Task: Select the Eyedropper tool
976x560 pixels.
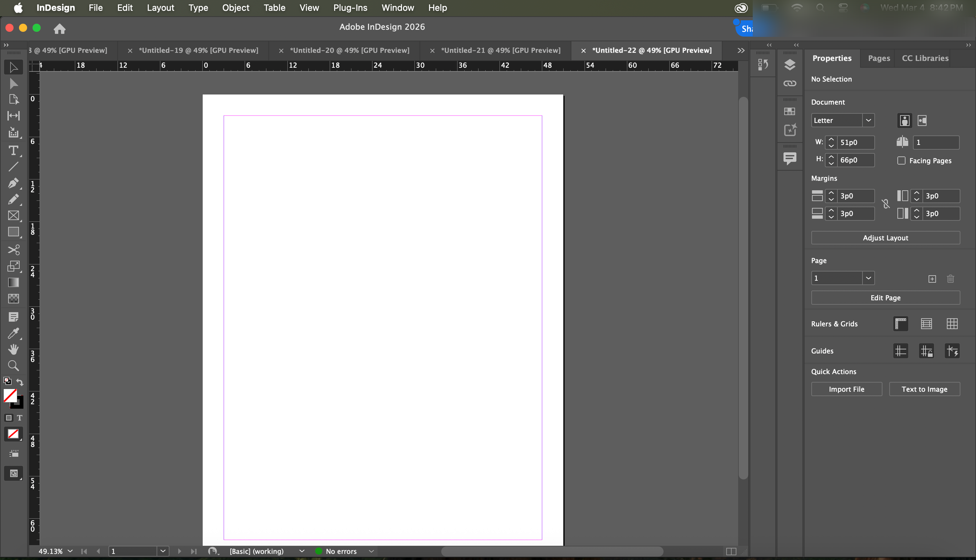Action: 14,333
